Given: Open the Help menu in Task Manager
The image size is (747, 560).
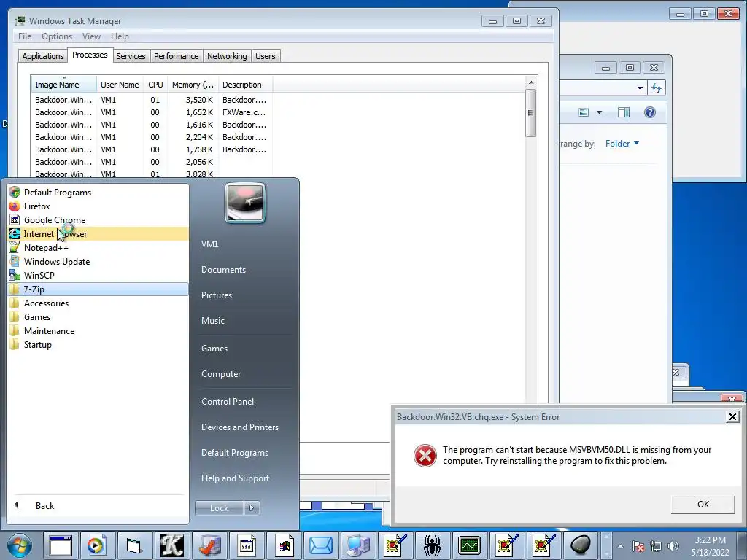Looking at the screenshot, I should (x=120, y=36).
